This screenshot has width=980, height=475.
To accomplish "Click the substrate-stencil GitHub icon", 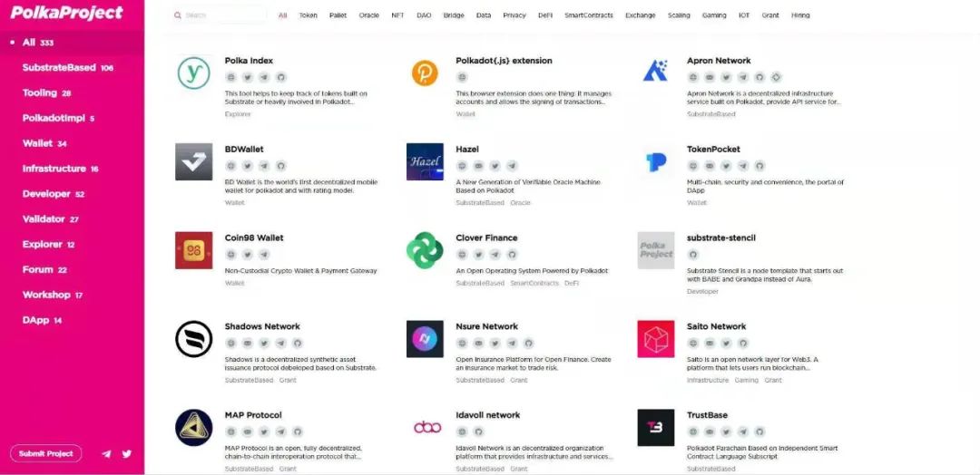I will point(692,255).
